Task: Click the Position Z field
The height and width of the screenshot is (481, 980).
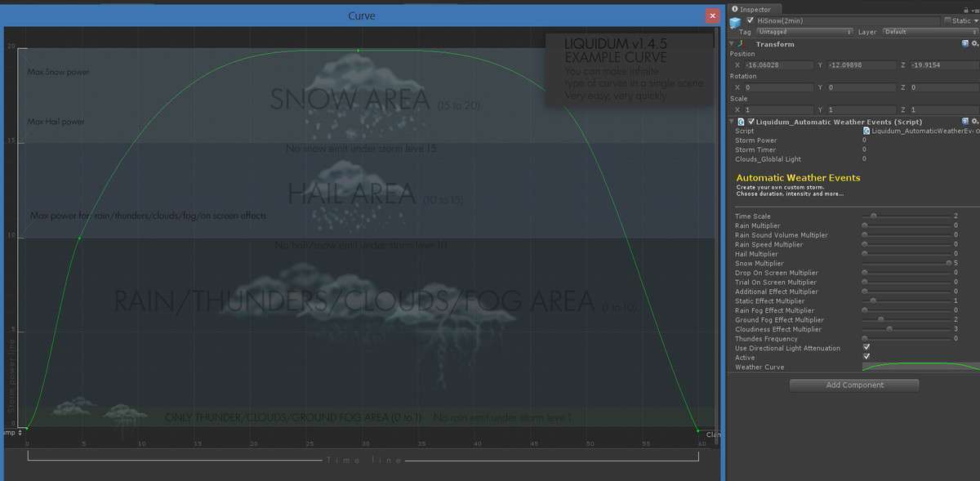Action: pyautogui.click(x=943, y=65)
